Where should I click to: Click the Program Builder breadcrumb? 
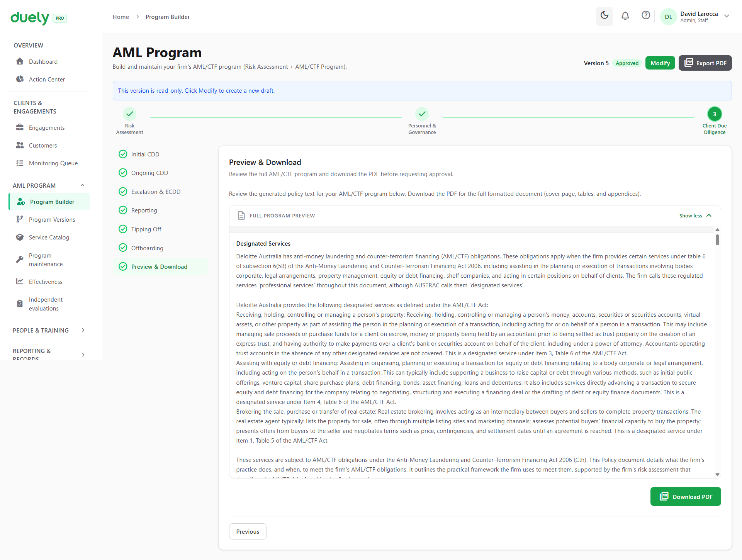[168, 17]
